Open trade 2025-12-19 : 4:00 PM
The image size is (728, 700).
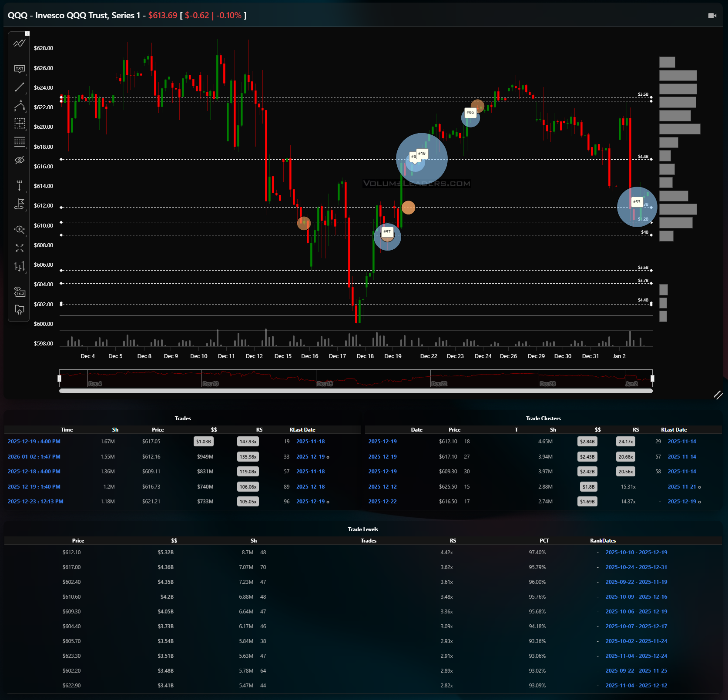tap(34, 442)
